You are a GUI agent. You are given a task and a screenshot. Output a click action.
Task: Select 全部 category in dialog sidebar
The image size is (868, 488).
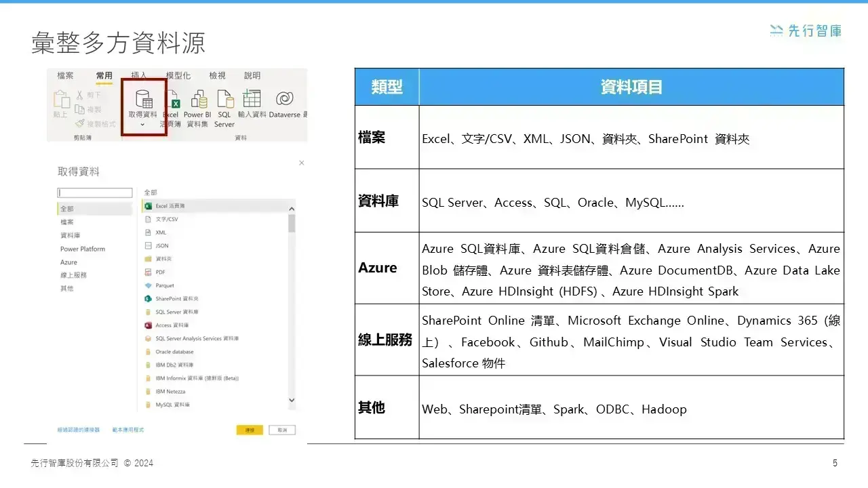point(95,209)
